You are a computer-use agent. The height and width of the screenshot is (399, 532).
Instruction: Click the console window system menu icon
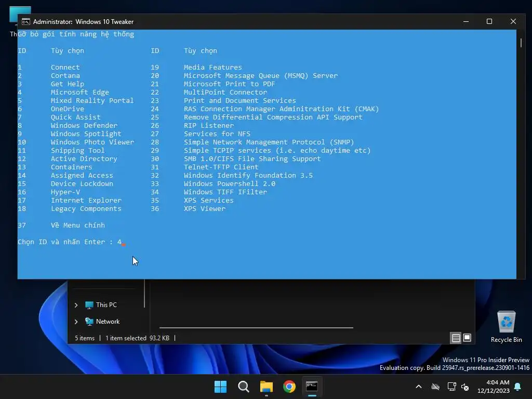coord(26,22)
